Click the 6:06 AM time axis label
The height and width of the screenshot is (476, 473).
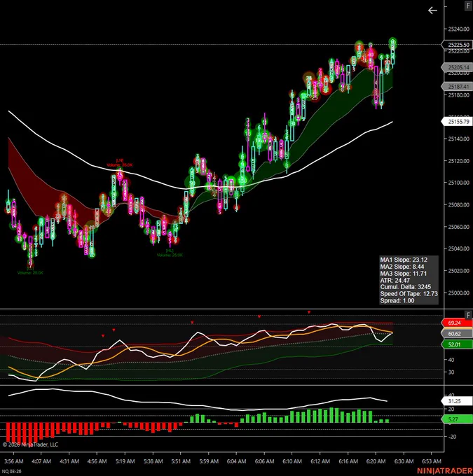click(x=264, y=461)
